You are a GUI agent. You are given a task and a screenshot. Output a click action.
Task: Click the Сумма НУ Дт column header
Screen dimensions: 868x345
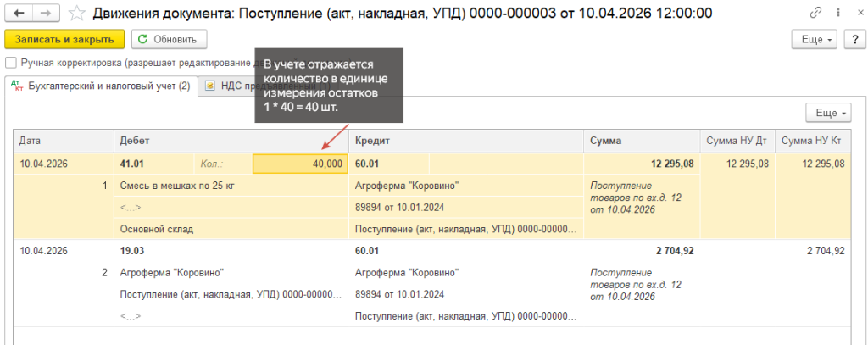(x=738, y=142)
